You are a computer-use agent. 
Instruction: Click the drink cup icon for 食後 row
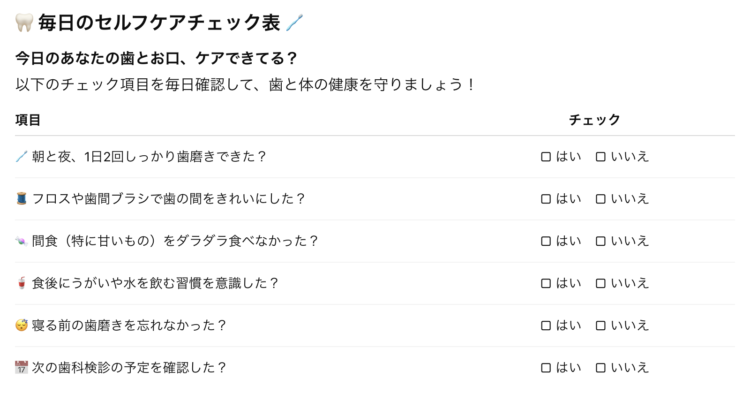(22, 283)
